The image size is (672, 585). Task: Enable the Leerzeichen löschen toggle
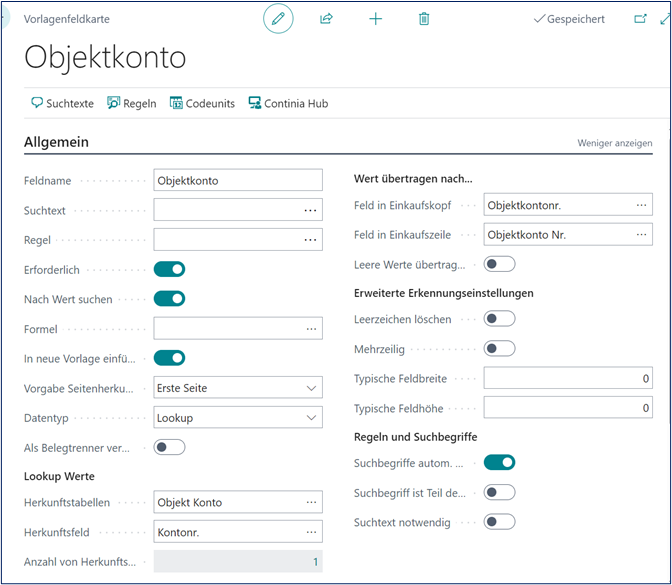(499, 319)
